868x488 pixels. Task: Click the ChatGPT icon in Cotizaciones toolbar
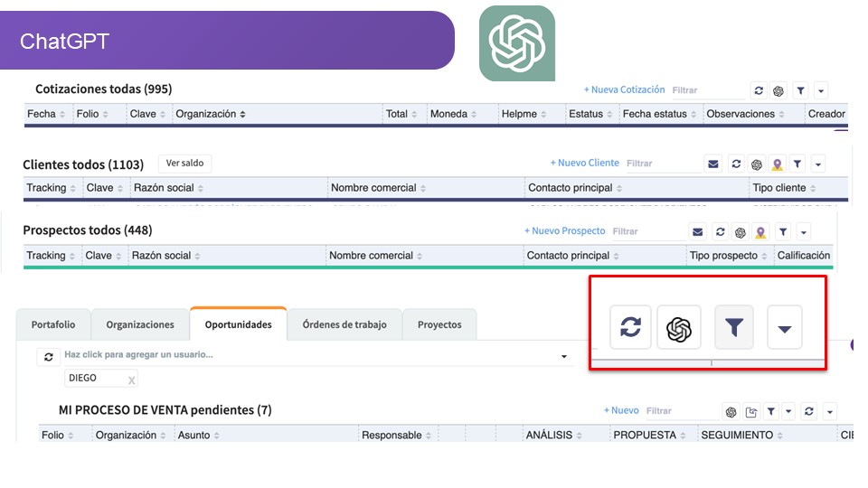click(x=778, y=90)
